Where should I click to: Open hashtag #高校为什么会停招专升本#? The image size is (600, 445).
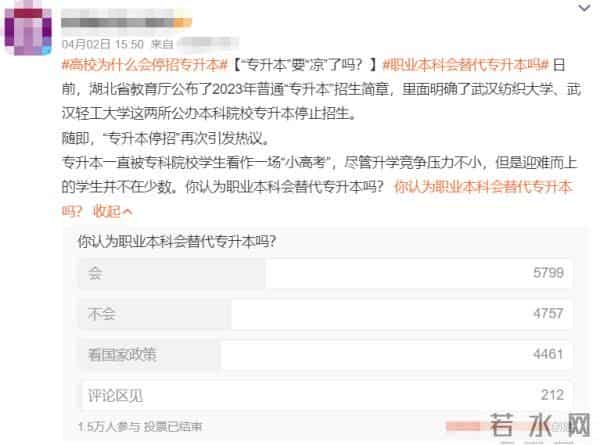(145, 65)
